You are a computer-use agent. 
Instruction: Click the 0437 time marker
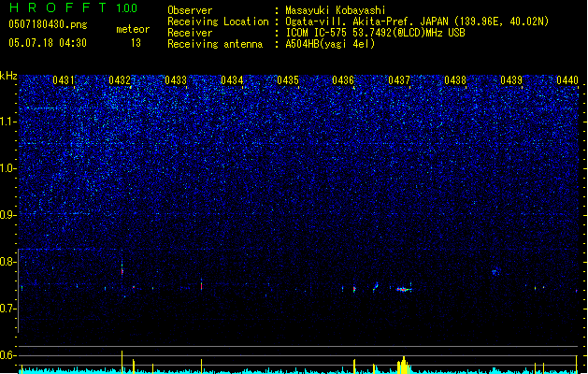coord(399,80)
